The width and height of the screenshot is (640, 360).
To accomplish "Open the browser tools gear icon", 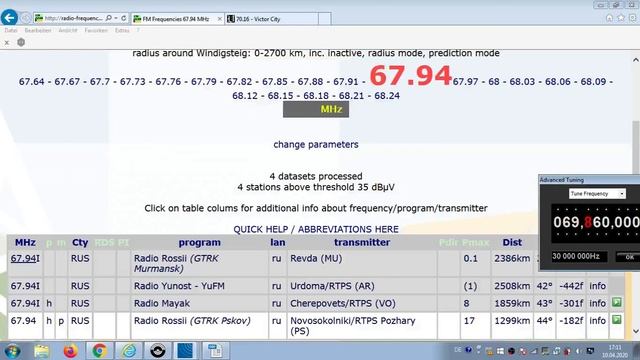I will click(x=633, y=18).
